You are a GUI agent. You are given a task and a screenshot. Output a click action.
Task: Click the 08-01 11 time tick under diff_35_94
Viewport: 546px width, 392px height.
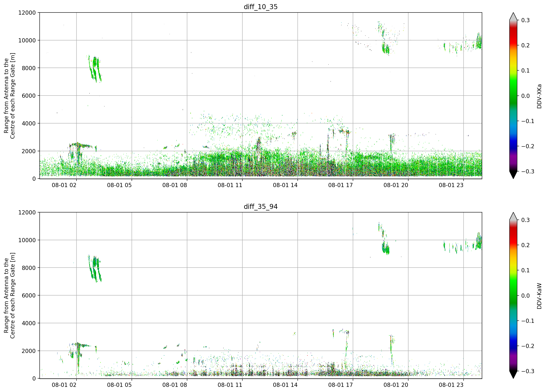pyautogui.click(x=230, y=385)
